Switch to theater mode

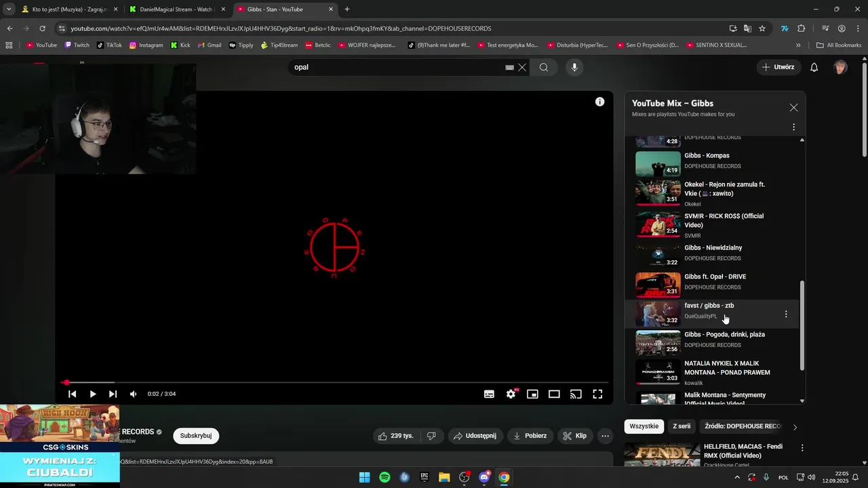[554, 394]
